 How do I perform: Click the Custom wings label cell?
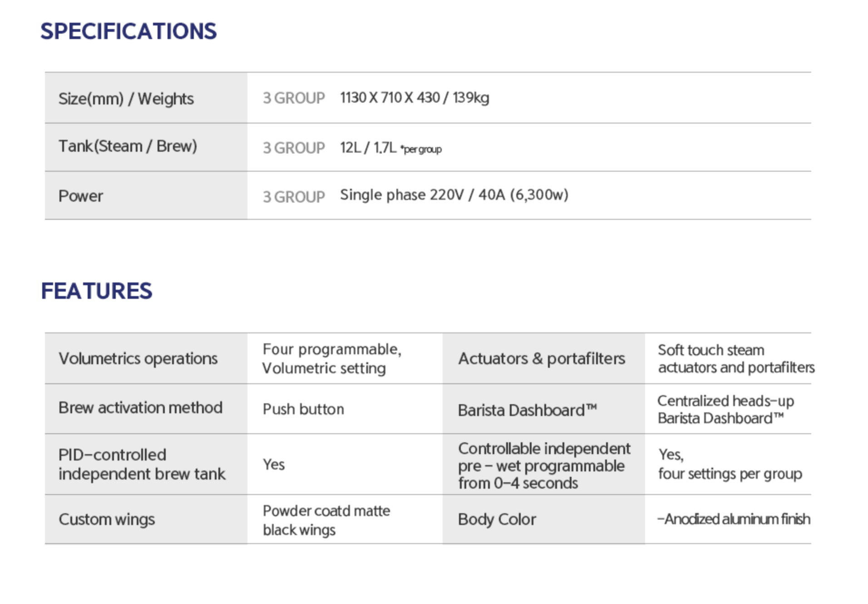point(107,519)
